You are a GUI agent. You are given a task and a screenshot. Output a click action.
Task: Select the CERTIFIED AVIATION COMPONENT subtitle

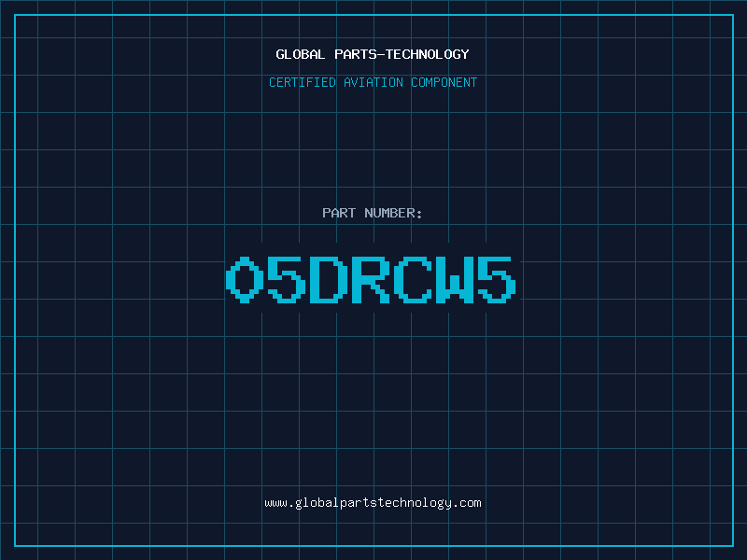373,82
